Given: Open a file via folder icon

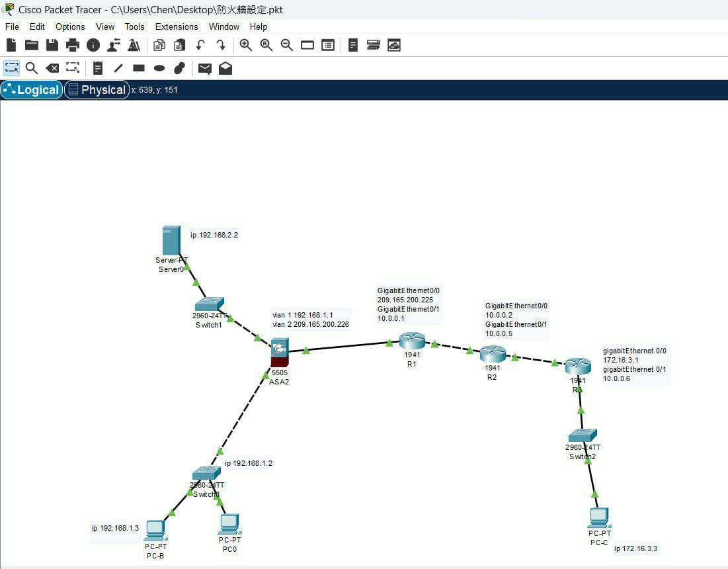Looking at the screenshot, I should tap(32, 45).
